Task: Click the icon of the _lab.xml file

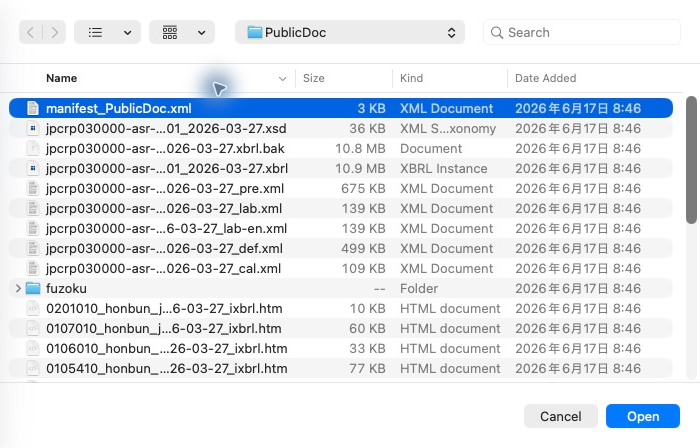Action: click(33, 208)
